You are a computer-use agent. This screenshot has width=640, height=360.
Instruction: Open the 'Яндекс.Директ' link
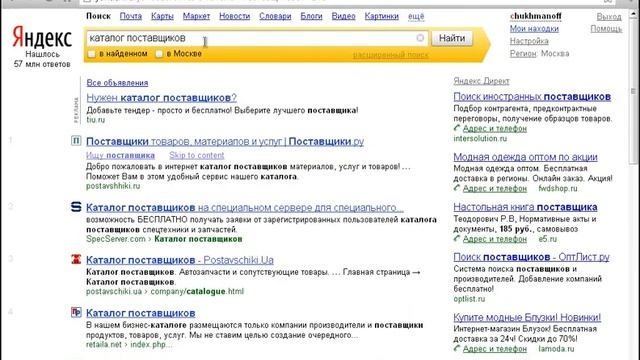pos(481,81)
